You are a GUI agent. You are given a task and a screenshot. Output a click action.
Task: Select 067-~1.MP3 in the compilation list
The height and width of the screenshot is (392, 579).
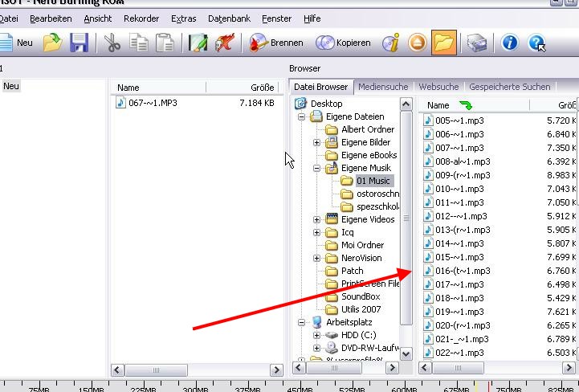153,103
